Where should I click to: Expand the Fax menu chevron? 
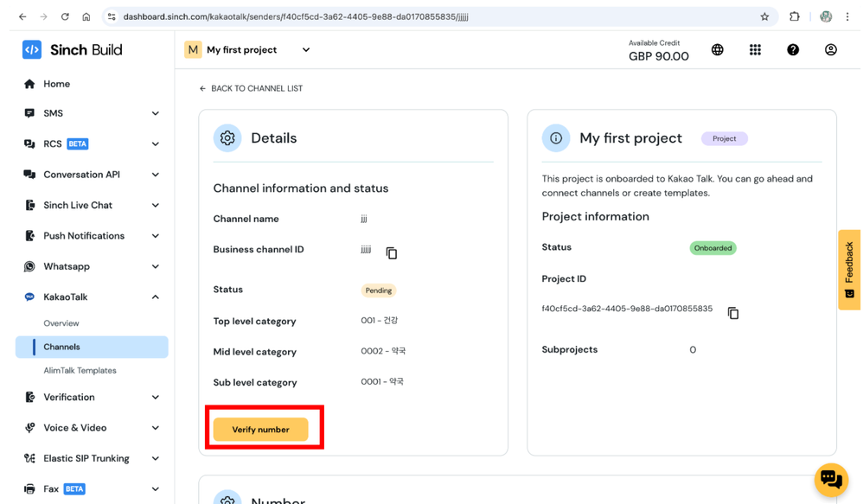pos(156,488)
